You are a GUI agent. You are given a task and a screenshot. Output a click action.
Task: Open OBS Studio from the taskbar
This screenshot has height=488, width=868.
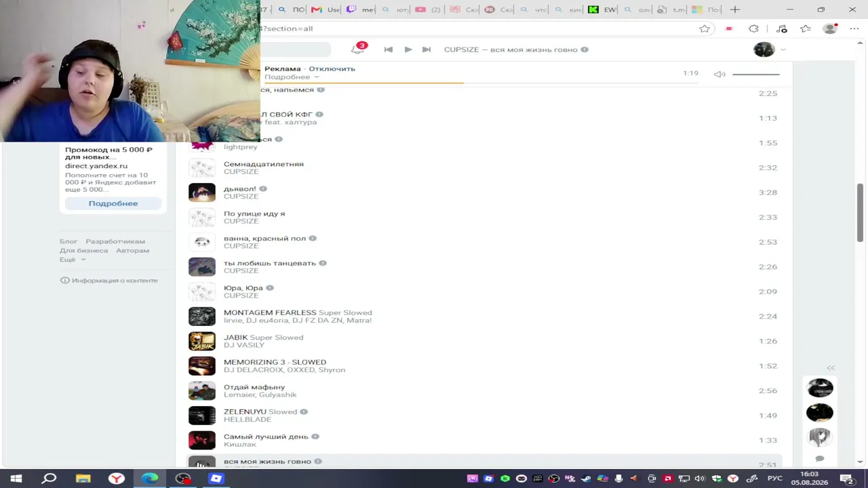click(183, 479)
